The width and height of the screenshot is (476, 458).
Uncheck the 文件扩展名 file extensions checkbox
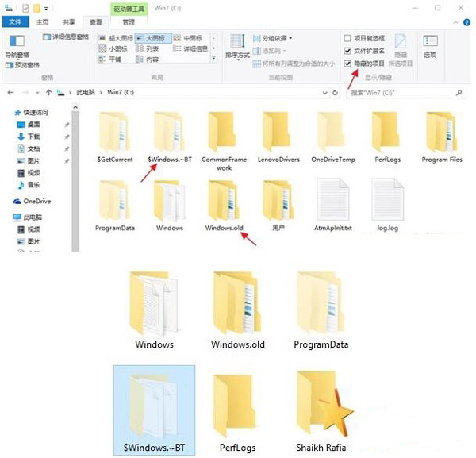(x=347, y=50)
